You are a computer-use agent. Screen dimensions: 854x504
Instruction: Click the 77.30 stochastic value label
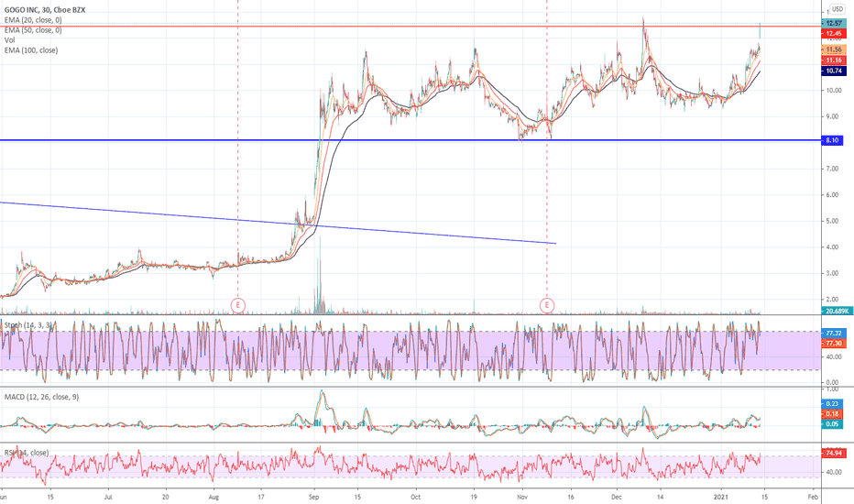click(833, 344)
